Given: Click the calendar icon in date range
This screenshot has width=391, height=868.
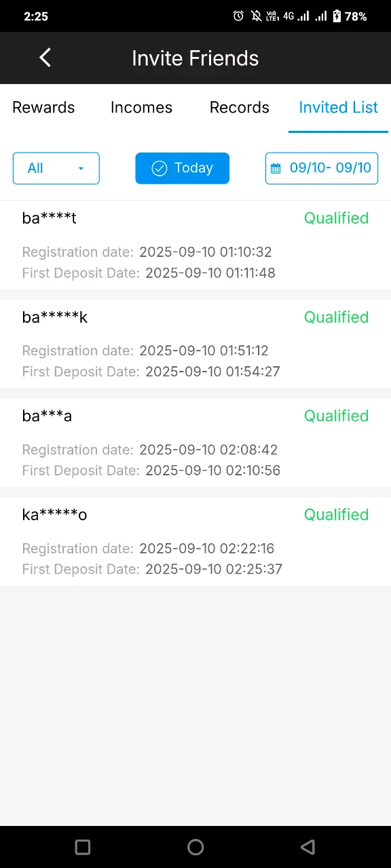Looking at the screenshot, I should [276, 168].
